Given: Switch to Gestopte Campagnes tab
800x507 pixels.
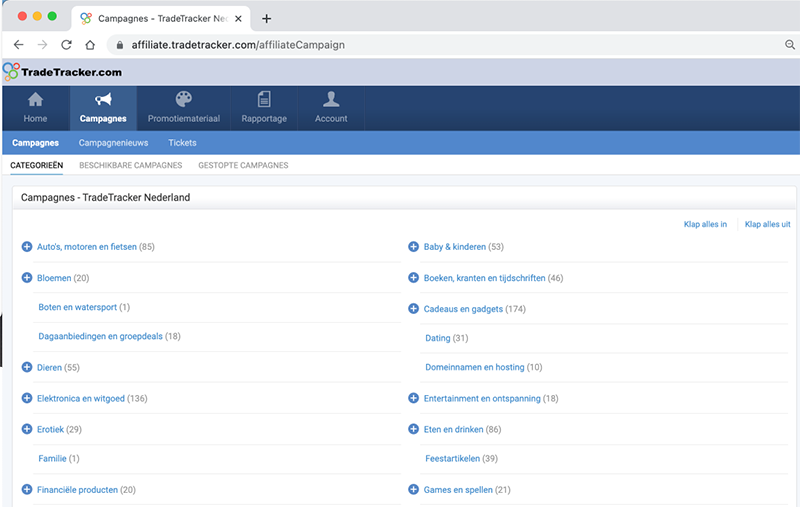Looking at the screenshot, I should [243, 165].
